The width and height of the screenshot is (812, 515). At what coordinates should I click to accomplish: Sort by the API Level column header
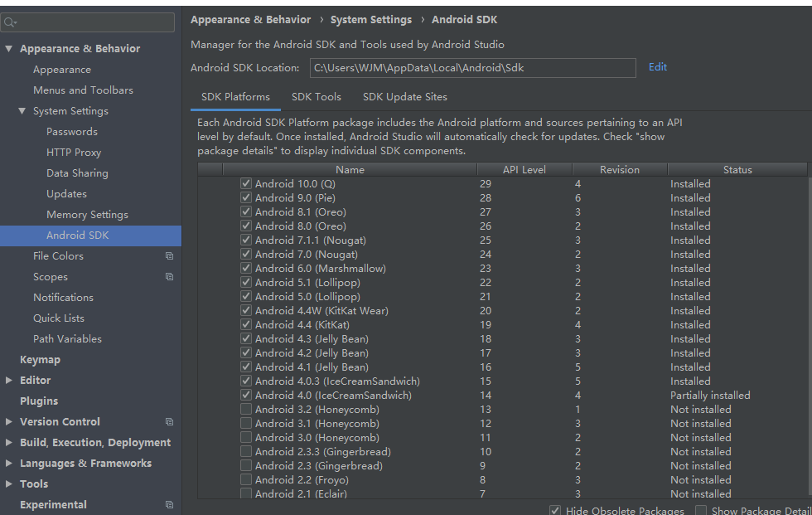point(524,169)
